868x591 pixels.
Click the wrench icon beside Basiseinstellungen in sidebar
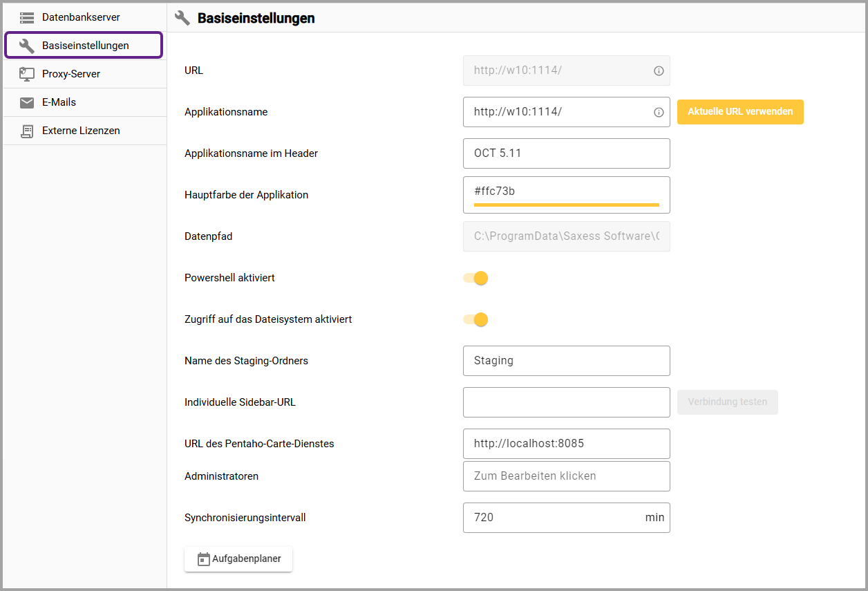point(27,46)
